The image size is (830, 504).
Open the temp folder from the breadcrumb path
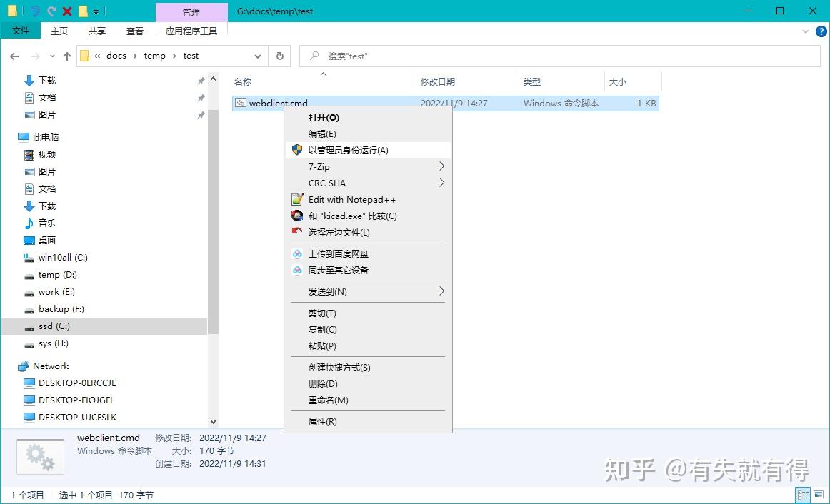coord(154,56)
